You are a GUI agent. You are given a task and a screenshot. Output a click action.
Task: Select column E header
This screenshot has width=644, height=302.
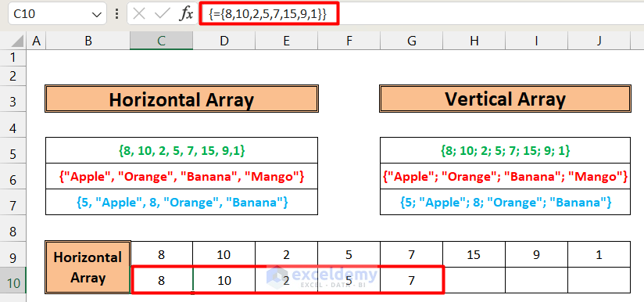tap(286, 41)
